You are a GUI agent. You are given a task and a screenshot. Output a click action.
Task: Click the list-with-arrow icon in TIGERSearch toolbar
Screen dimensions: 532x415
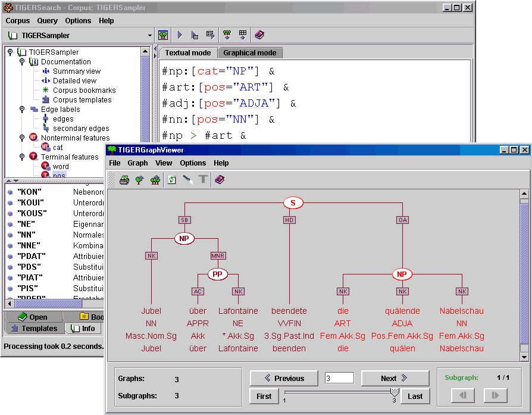point(210,35)
